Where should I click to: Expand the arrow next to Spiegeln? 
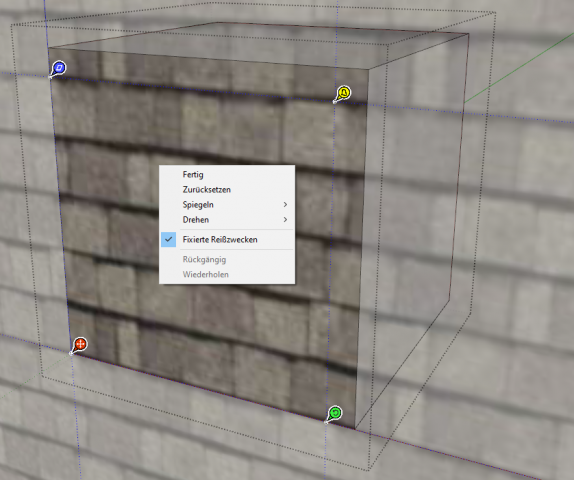coord(285,205)
